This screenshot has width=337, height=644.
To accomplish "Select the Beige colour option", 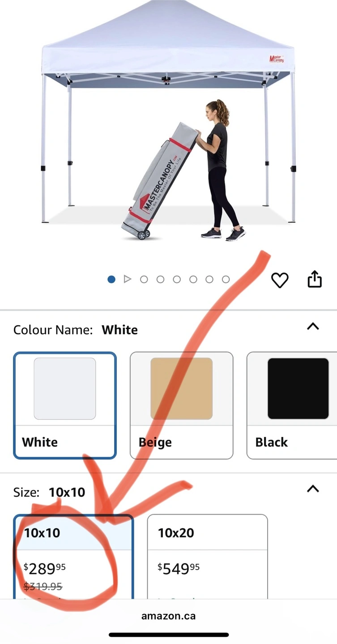I will 181,405.
